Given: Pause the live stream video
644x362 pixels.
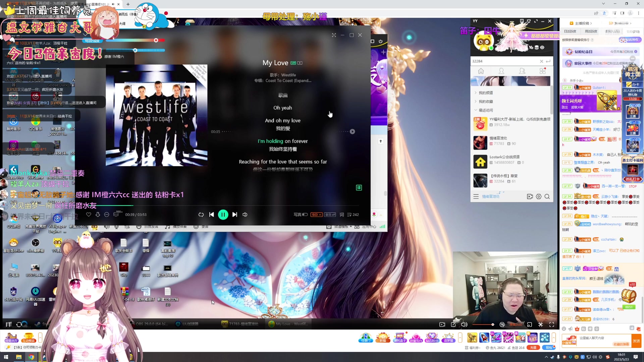Looking at the screenshot, I should [9, 324].
